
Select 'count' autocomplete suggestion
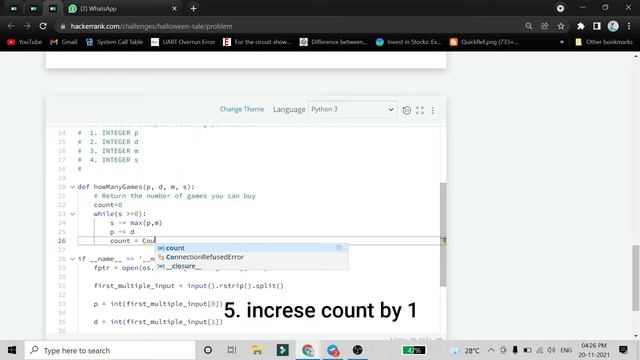coord(251,248)
